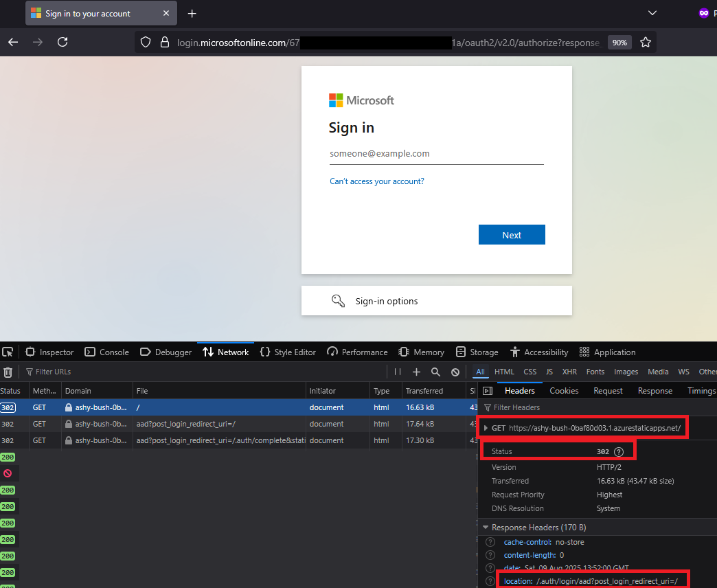Go back with the browser back arrow

pyautogui.click(x=13, y=42)
